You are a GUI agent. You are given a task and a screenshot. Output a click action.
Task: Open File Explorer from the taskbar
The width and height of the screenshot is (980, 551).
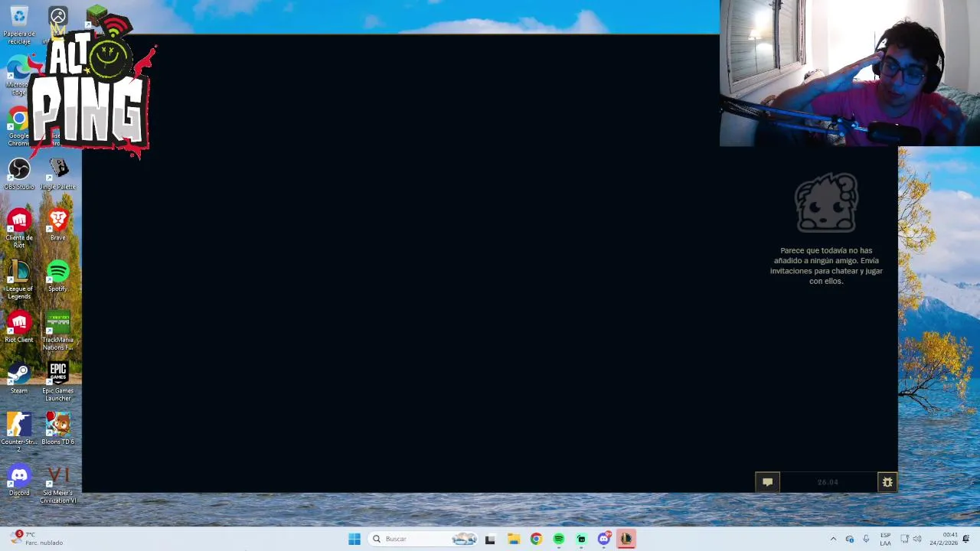click(x=513, y=539)
